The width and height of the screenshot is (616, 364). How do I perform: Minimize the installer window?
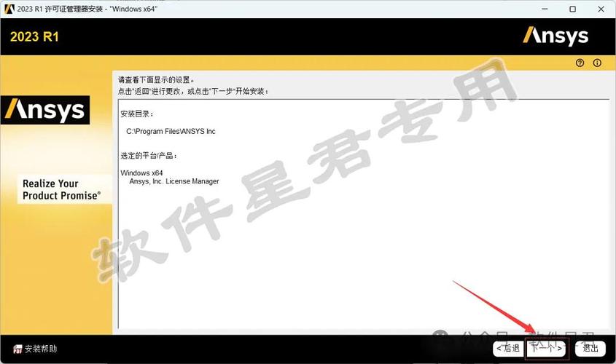[x=545, y=9]
